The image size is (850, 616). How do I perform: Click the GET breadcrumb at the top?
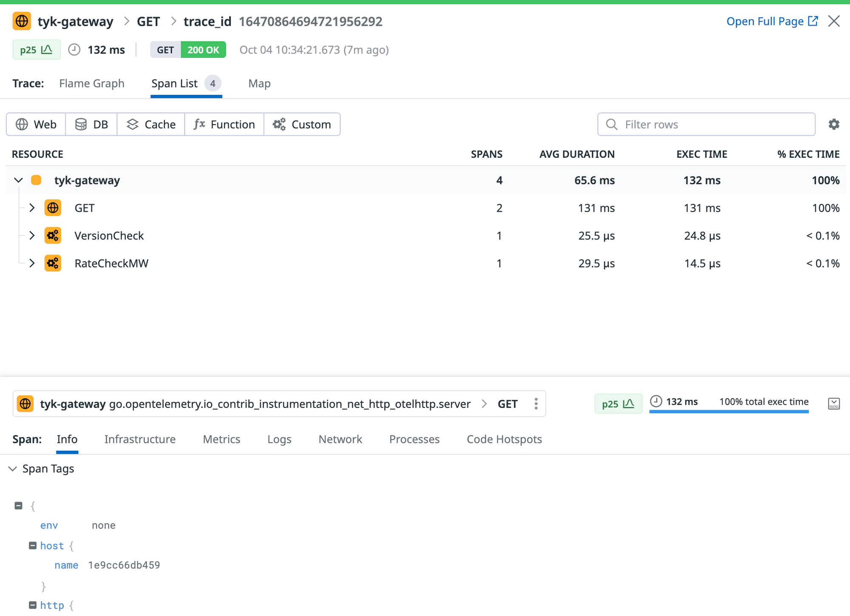[x=148, y=21]
